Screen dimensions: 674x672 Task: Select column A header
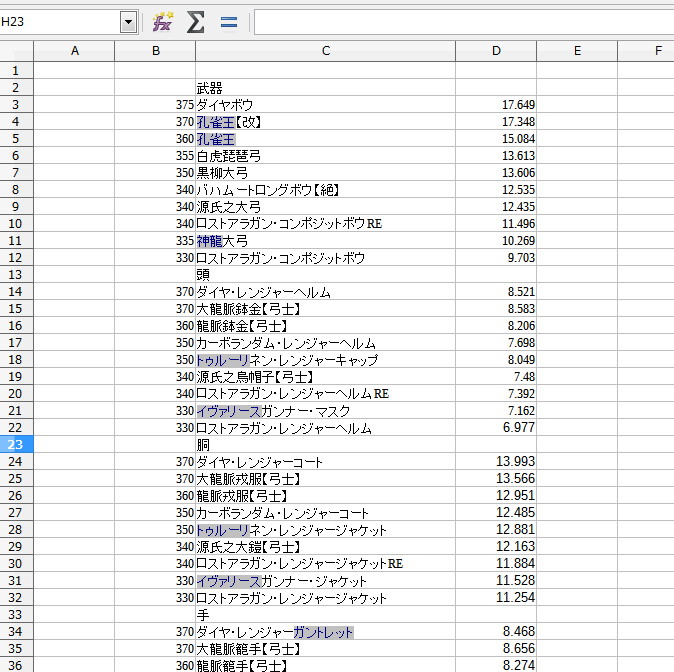74,51
